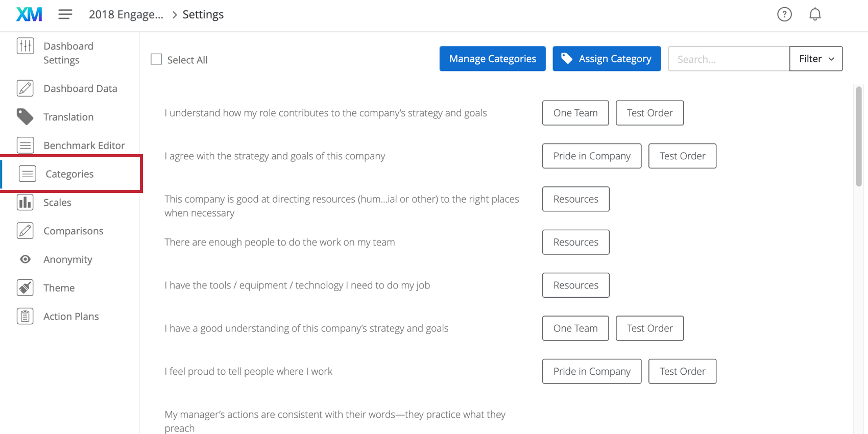
Task: Click Test Order tag for 'feel proud' item
Action: pyautogui.click(x=682, y=371)
